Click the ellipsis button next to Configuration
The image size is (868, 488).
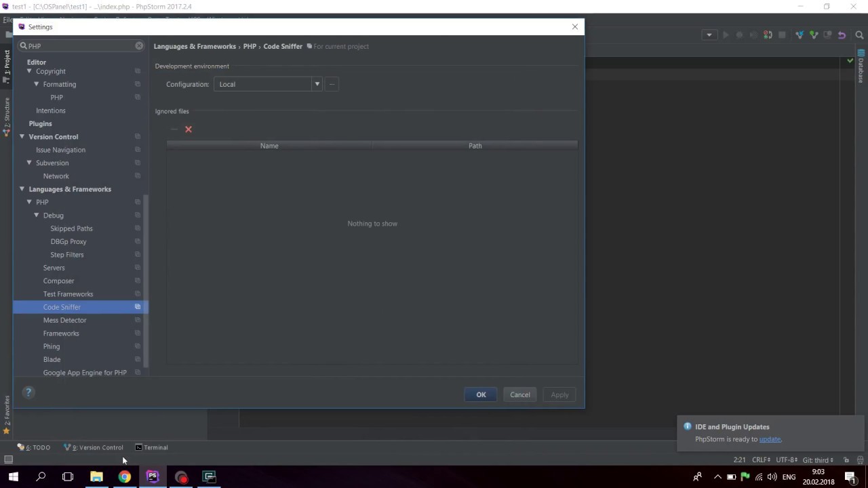click(x=332, y=84)
